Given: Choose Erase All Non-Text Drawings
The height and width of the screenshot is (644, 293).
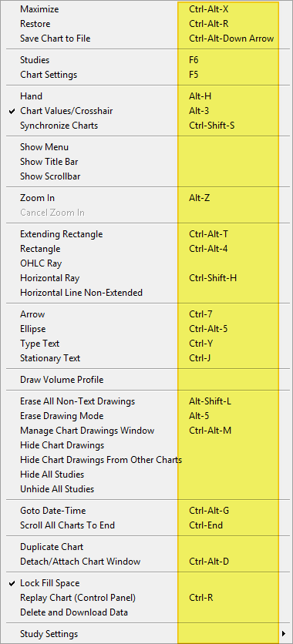Looking at the screenshot, I should 146,401.
